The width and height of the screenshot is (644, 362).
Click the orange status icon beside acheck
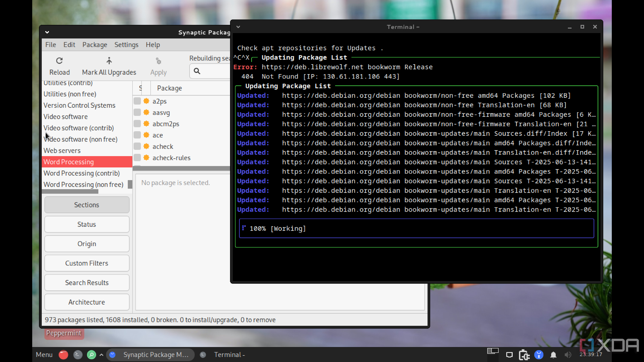(146, 146)
